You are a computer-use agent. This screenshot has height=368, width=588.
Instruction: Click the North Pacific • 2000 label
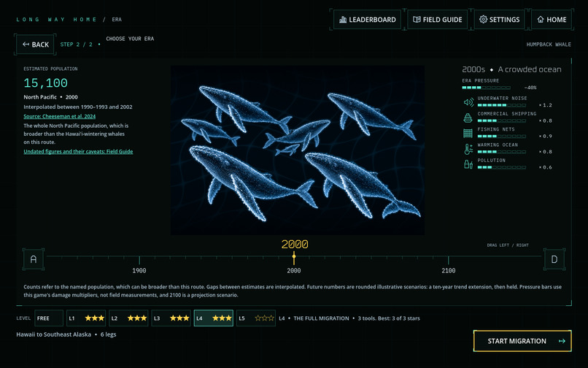[50, 97]
